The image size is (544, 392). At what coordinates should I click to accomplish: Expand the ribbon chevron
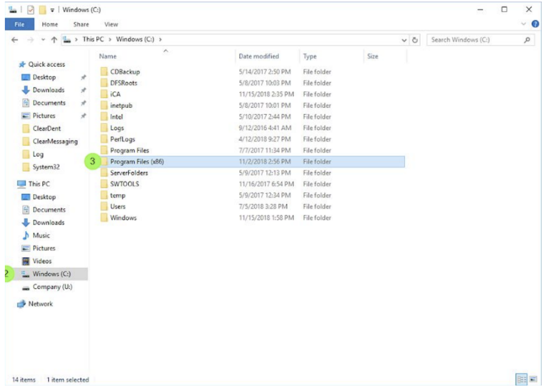tap(523, 24)
